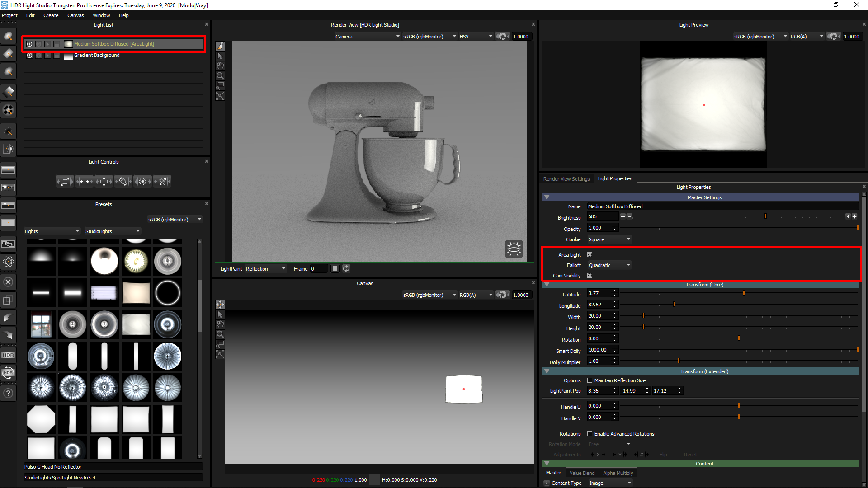Select the pan hand tool in Render View
The width and height of the screenshot is (868, 488).
[220, 66]
